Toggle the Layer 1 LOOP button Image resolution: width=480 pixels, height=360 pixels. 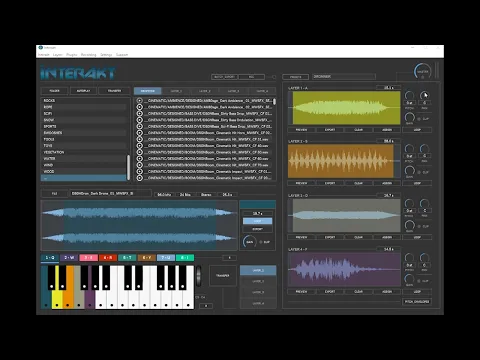coord(417,130)
